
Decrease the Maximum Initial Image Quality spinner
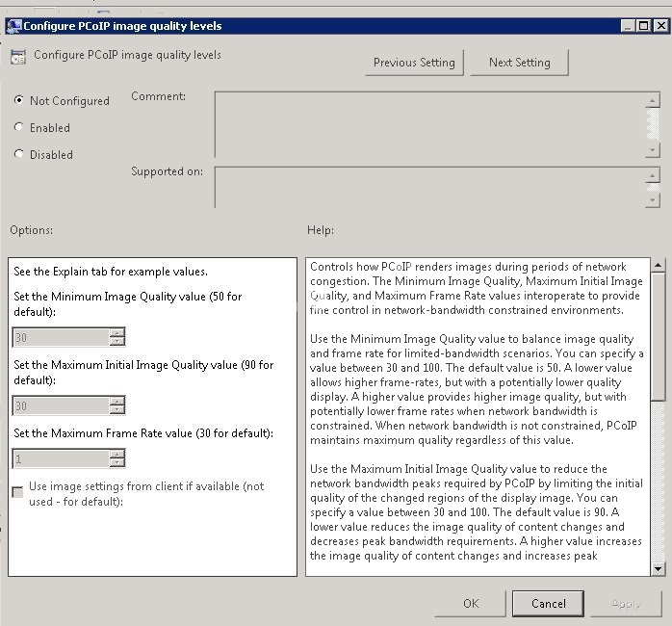click(117, 410)
